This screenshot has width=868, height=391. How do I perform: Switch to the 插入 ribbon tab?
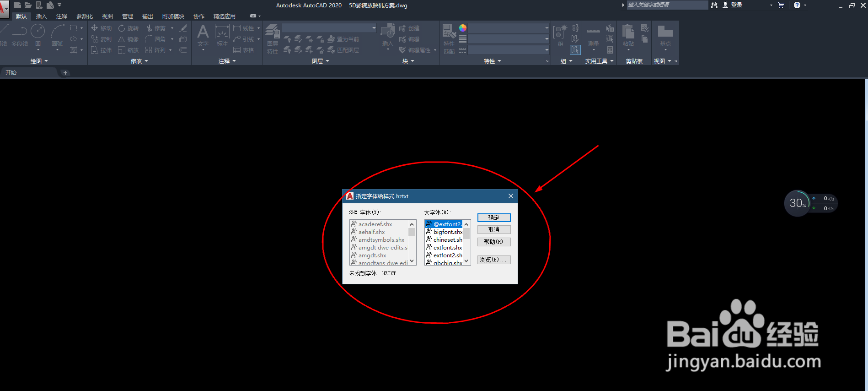point(42,16)
